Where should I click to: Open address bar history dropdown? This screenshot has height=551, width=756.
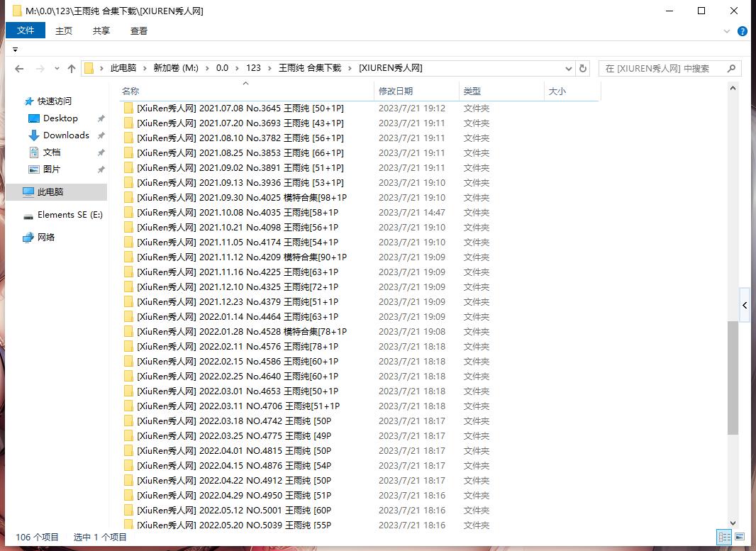[x=569, y=69]
